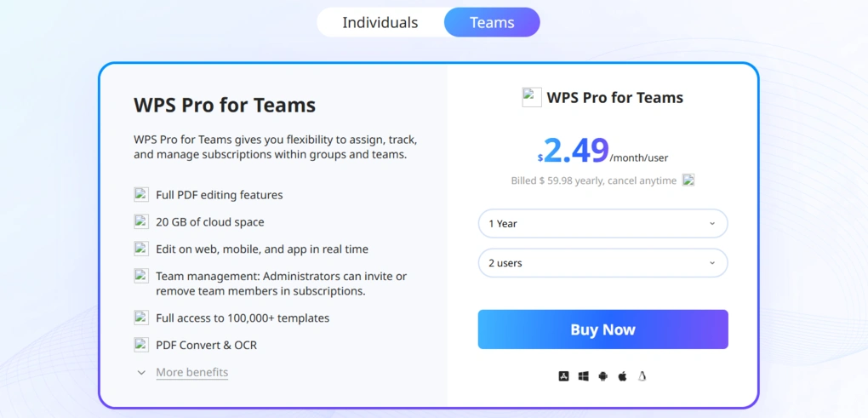Screen dimensions: 868x418
Task: Click the 'PDF Convert & OCR' text
Action: 207,345
